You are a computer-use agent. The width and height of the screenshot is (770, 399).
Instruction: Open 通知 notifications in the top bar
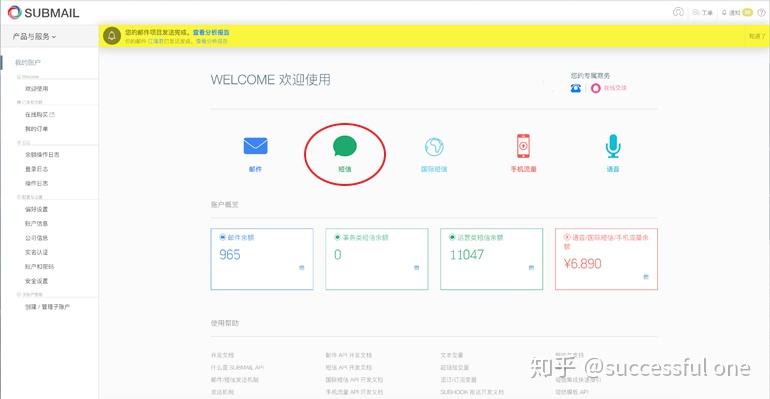coord(737,13)
